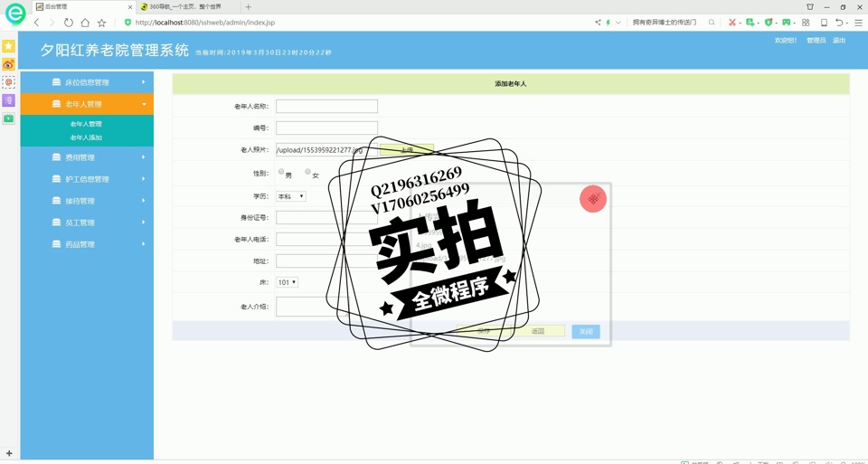Open the Weibo icon in the sidebar
Image resolution: width=868 pixels, height=464 pixels.
click(x=8, y=64)
